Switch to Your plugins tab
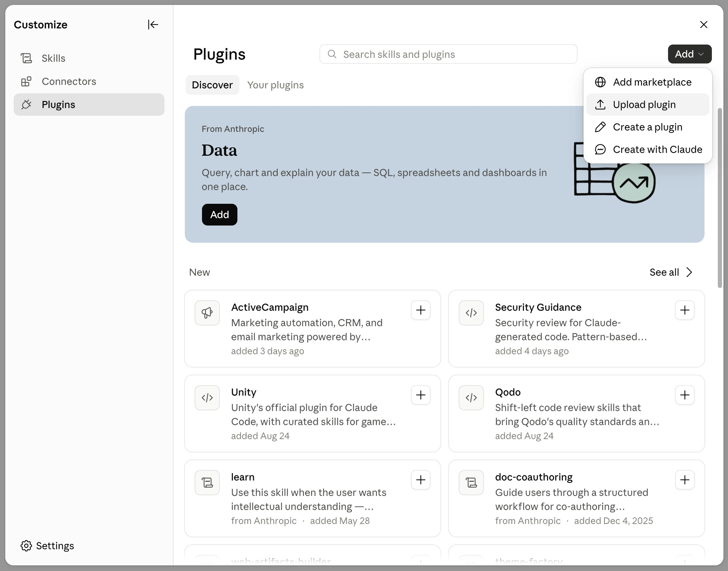The width and height of the screenshot is (728, 571). tap(275, 85)
